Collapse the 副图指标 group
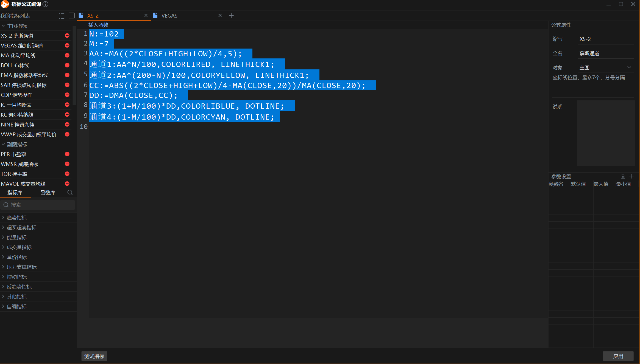The image size is (640, 364). tap(3, 144)
